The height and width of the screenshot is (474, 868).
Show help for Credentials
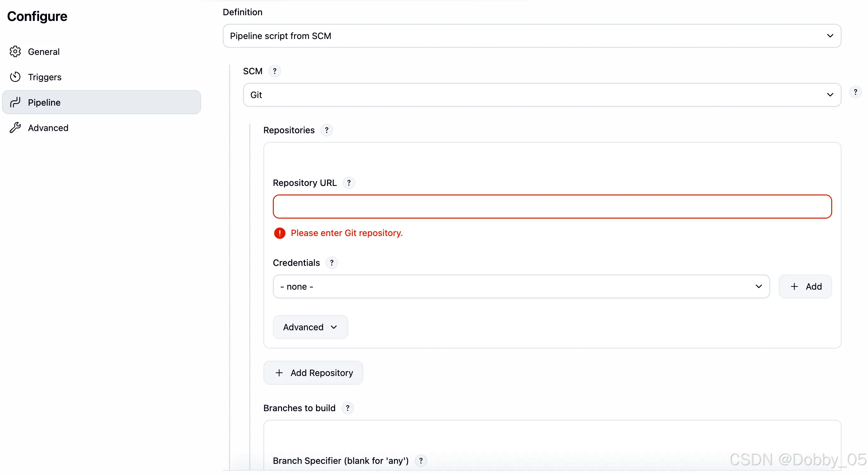coord(332,262)
